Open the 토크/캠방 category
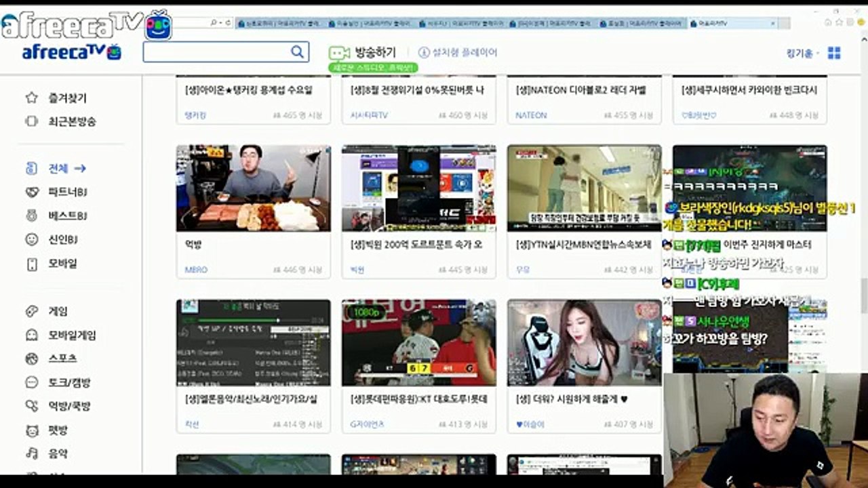 pyautogui.click(x=58, y=382)
